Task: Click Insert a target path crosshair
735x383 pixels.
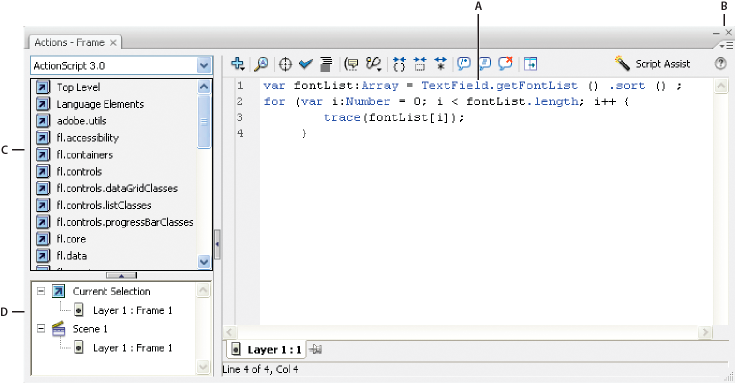Action: tap(285, 64)
